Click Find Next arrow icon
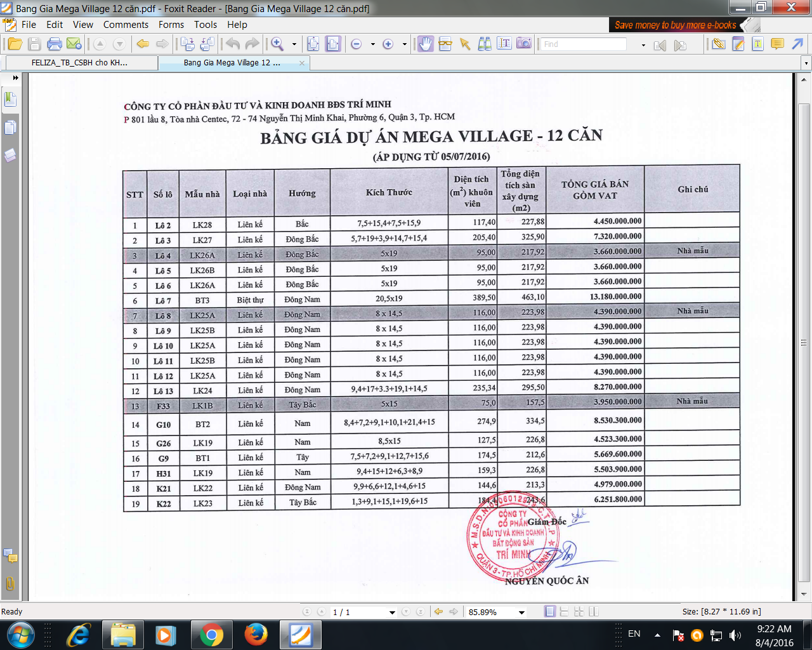 (680, 45)
